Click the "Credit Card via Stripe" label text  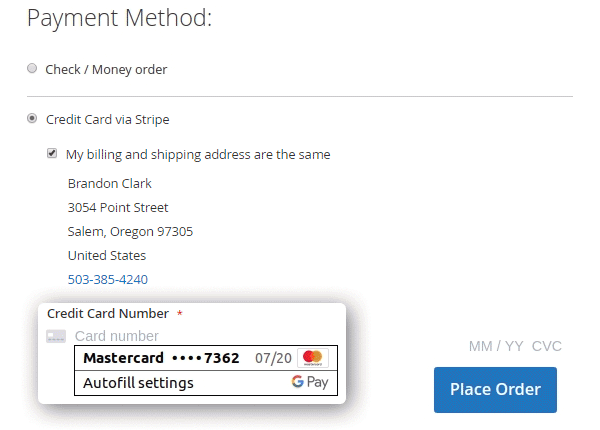tap(108, 119)
